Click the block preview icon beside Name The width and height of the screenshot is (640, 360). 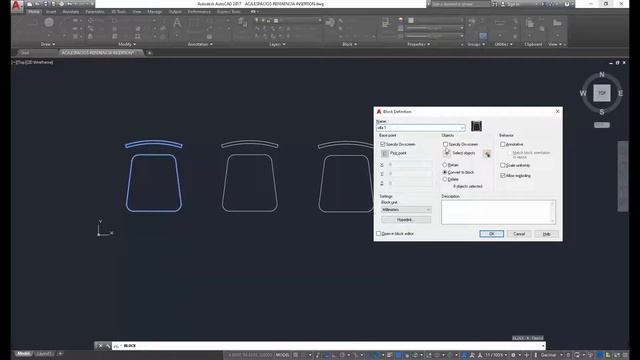pos(476,126)
